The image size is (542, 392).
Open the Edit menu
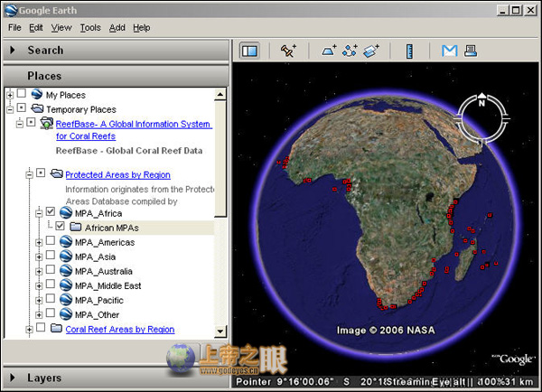[36, 28]
